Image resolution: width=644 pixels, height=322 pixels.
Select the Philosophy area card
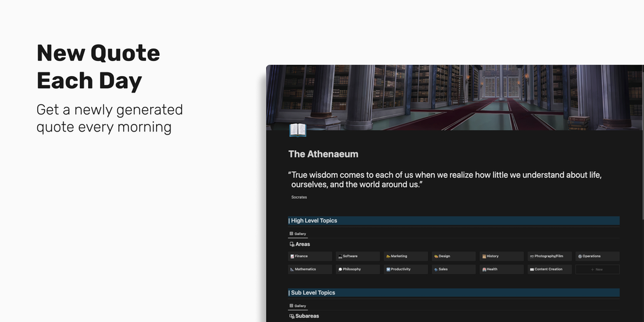coord(357,269)
